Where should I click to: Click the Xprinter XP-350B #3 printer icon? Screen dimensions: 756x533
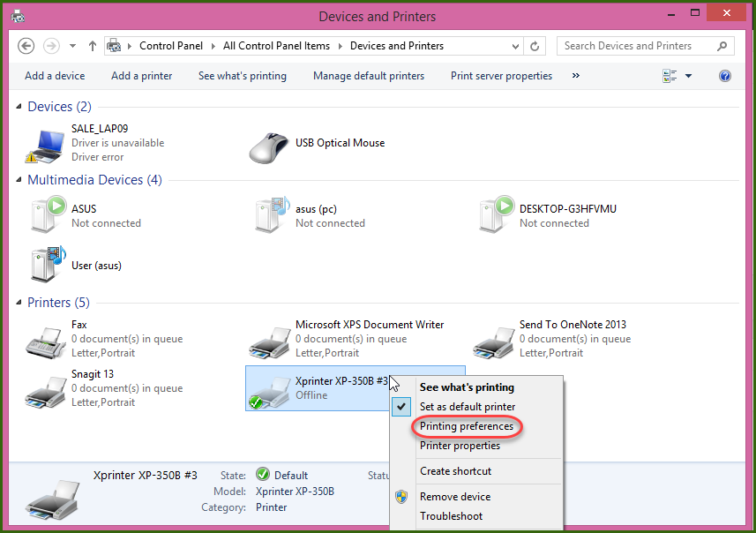pos(269,392)
